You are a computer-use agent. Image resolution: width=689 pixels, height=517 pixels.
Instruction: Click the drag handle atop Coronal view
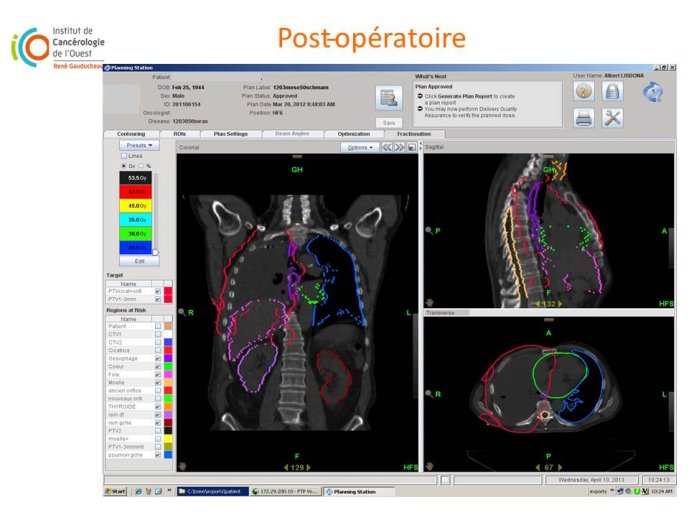point(297,156)
